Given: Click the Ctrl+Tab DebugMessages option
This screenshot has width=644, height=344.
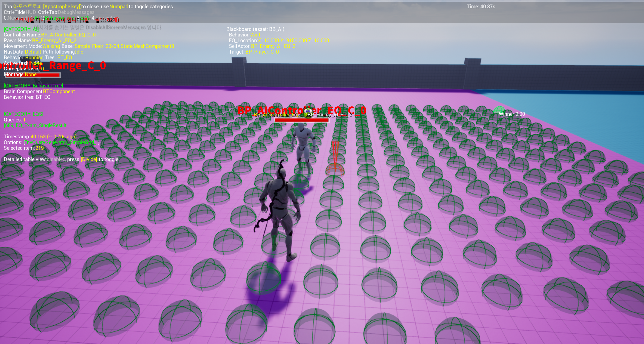Looking at the screenshot, I should [x=66, y=12].
